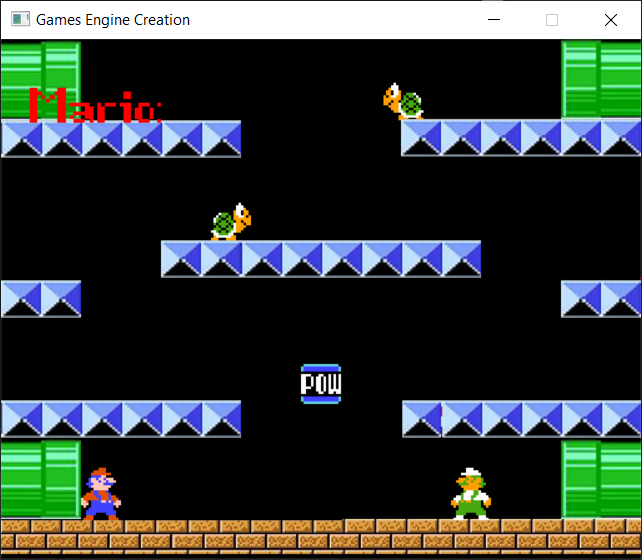
Task: Click the short right-edge blue platform
Action: point(601,299)
